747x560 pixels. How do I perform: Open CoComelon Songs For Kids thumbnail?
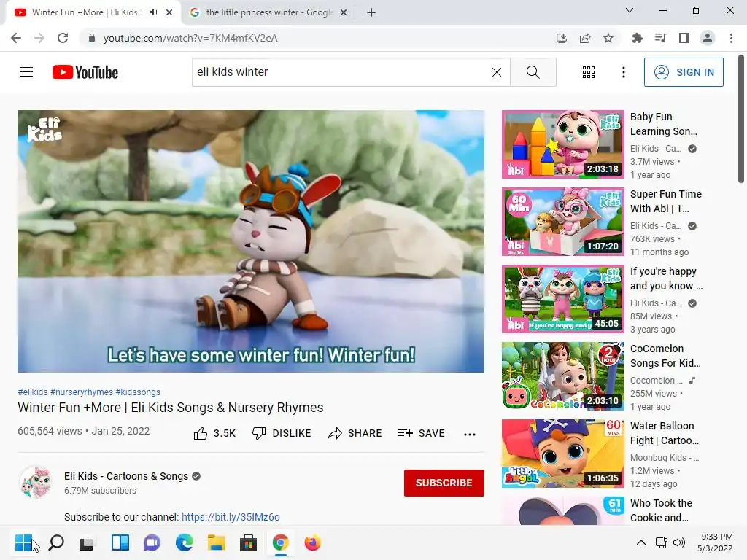[563, 376]
